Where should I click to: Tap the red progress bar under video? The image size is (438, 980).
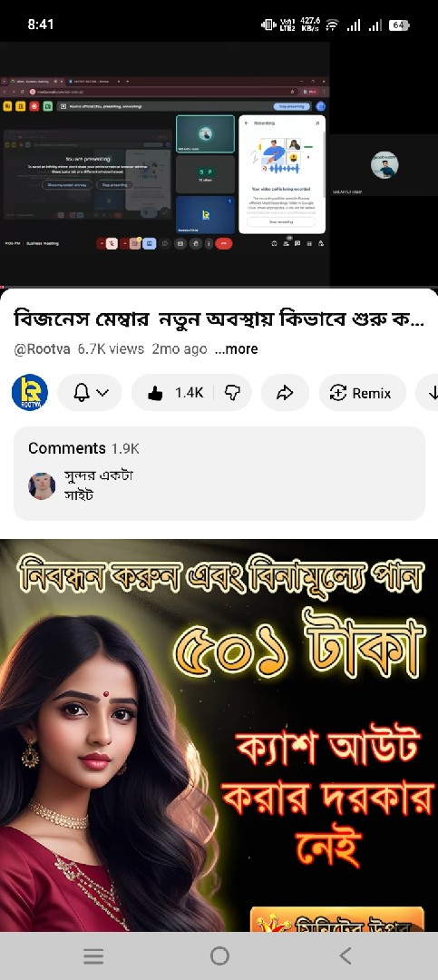tap(219, 287)
